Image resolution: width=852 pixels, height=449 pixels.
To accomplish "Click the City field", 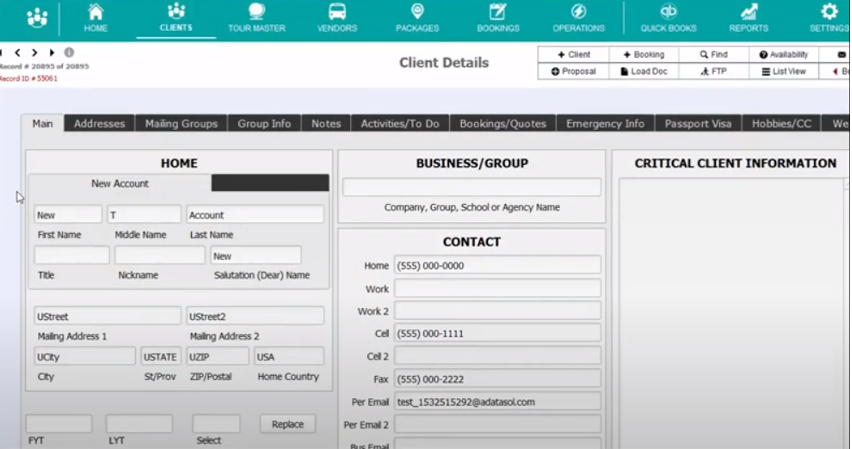I will (85, 357).
